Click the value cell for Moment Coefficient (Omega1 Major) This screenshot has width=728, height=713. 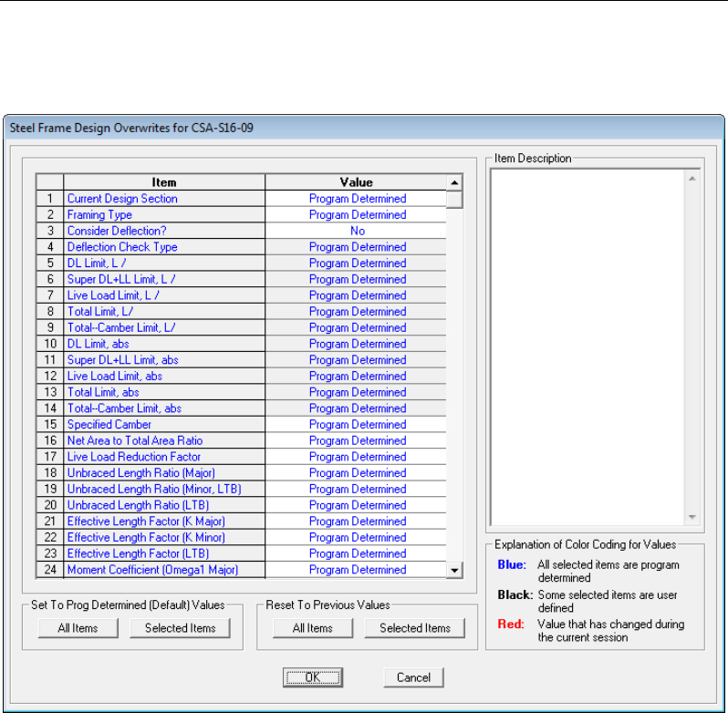[356, 570]
